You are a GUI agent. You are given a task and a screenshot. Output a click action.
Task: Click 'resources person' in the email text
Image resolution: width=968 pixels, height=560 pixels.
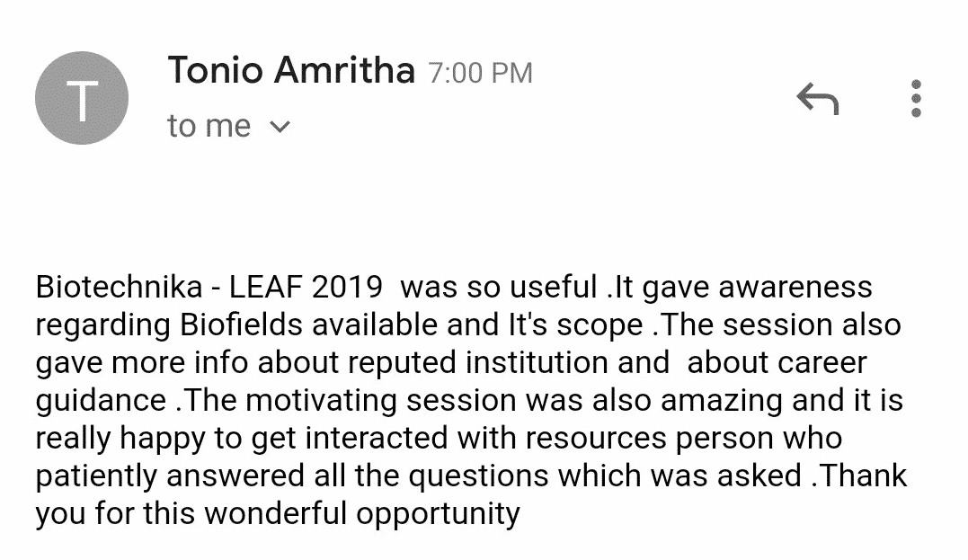[x=649, y=439]
